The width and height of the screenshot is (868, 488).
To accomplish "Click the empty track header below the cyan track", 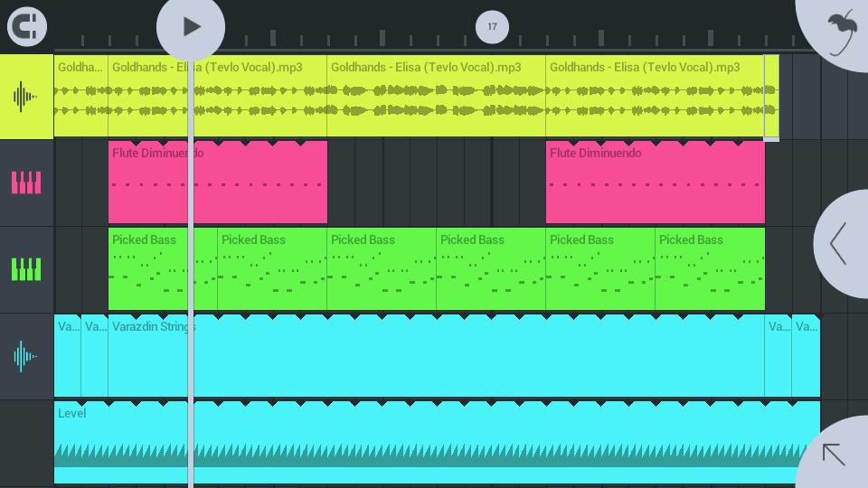I will [x=26, y=443].
